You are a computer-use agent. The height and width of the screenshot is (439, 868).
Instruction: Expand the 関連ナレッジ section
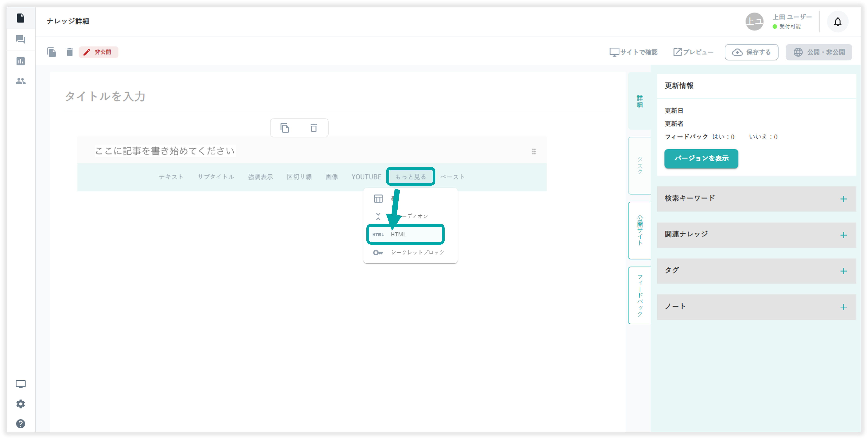pyautogui.click(x=843, y=235)
